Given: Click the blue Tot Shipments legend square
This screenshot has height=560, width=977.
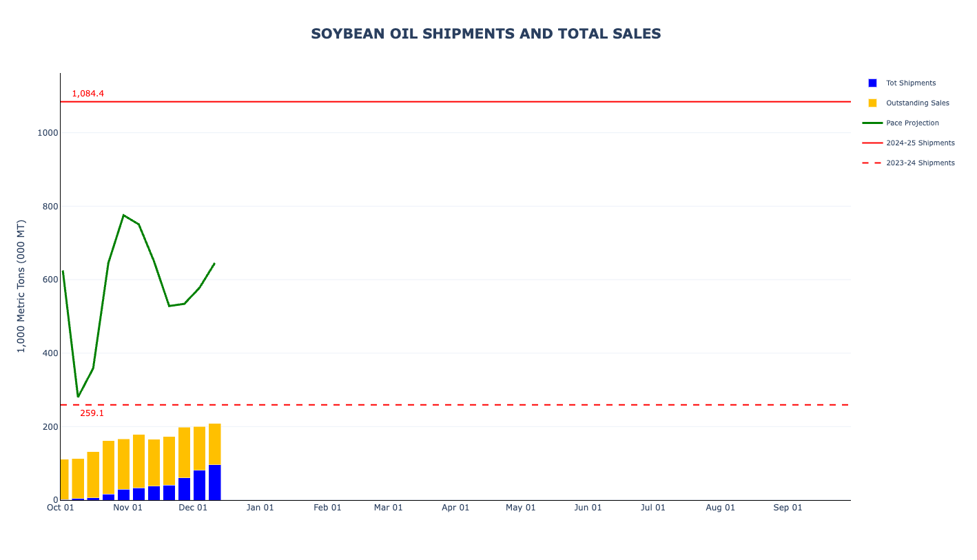Looking at the screenshot, I should (x=872, y=83).
